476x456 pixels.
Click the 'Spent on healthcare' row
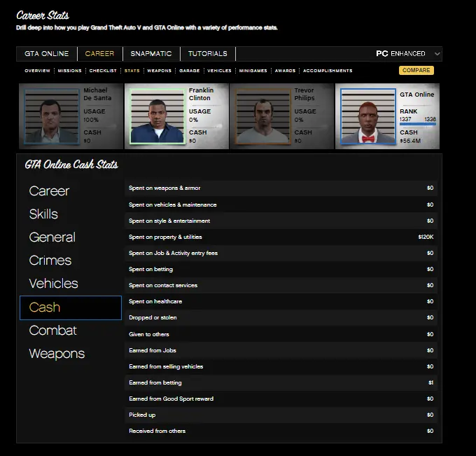(x=281, y=301)
